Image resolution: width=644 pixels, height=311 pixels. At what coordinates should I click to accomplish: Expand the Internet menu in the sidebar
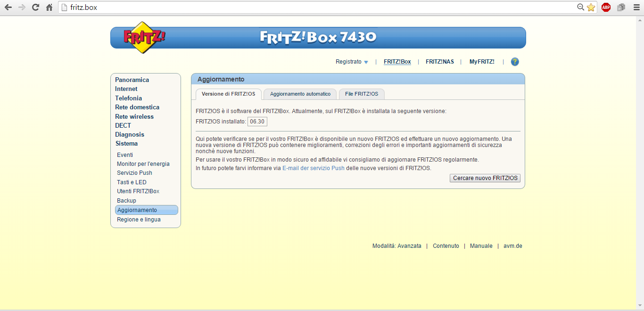(126, 89)
